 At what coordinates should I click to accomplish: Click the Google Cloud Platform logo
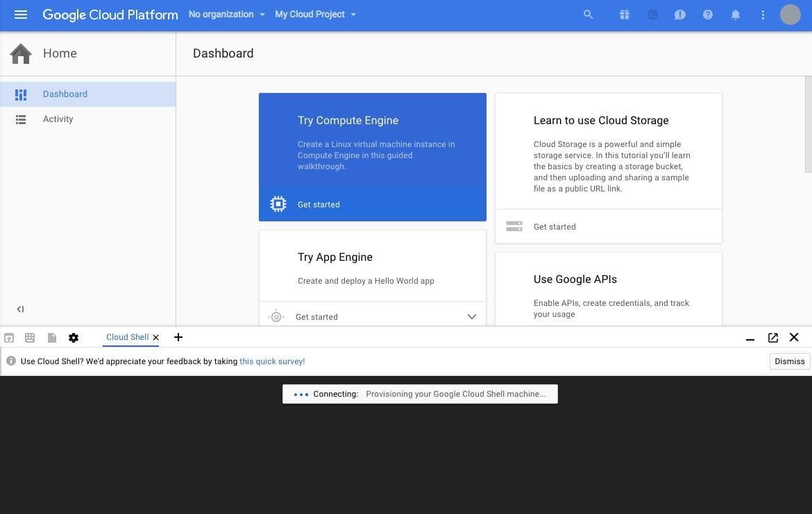pyautogui.click(x=110, y=15)
